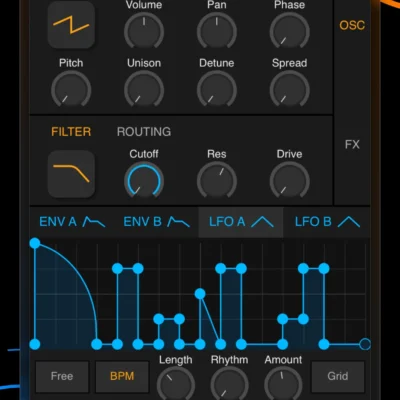The width and height of the screenshot is (400, 400).
Task: Click the Drive knob
Action: click(289, 181)
